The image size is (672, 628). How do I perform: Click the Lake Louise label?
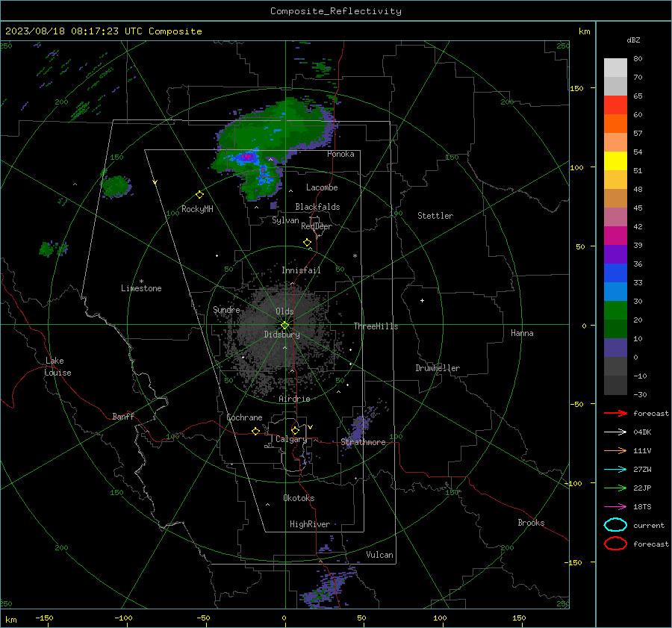[x=57, y=367]
